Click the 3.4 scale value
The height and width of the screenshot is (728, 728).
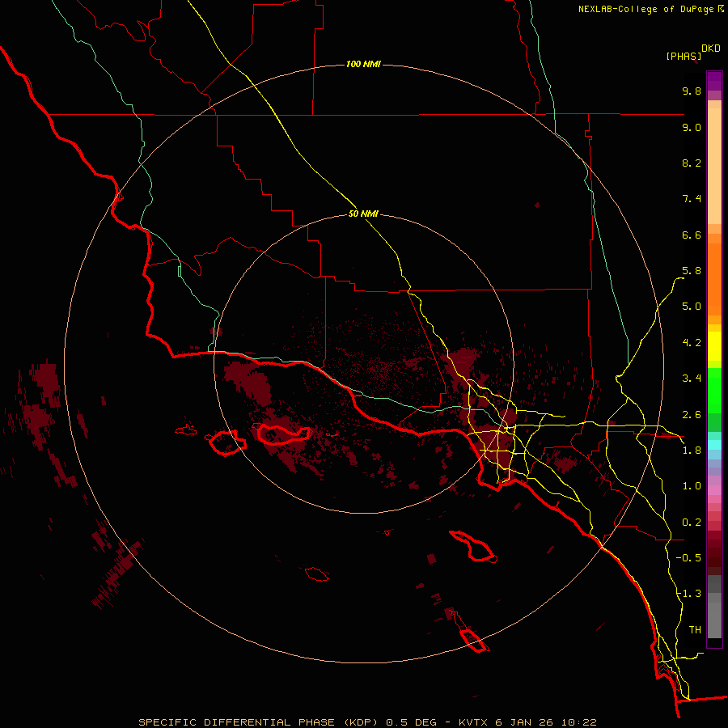tap(692, 379)
